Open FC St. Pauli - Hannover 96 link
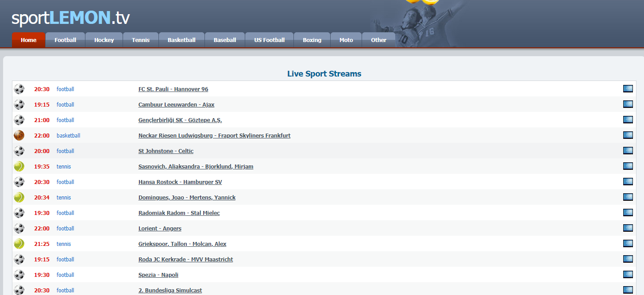This screenshot has width=644, height=295. pyautogui.click(x=173, y=89)
